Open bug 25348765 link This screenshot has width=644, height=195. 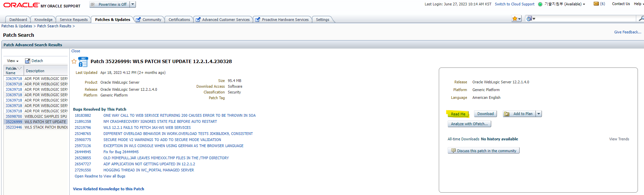click(83, 134)
